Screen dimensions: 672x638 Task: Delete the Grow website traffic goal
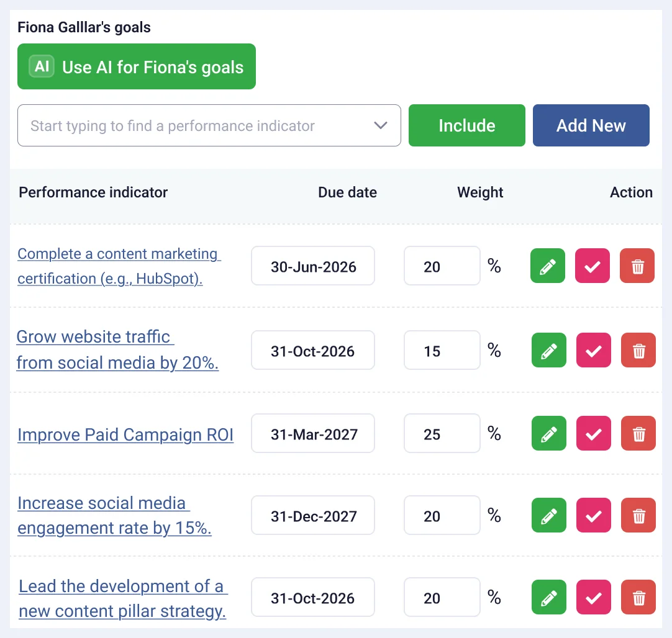pos(638,350)
